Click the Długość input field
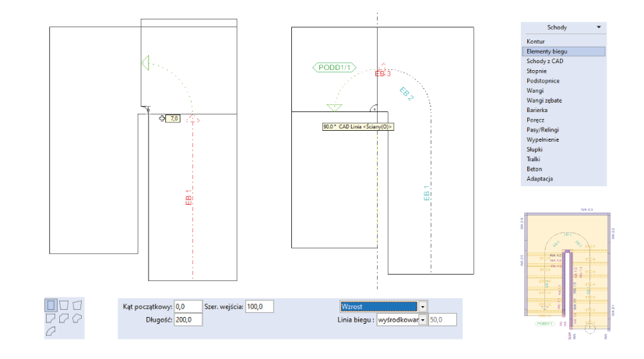This screenshot has height=359, width=644. tap(187, 320)
